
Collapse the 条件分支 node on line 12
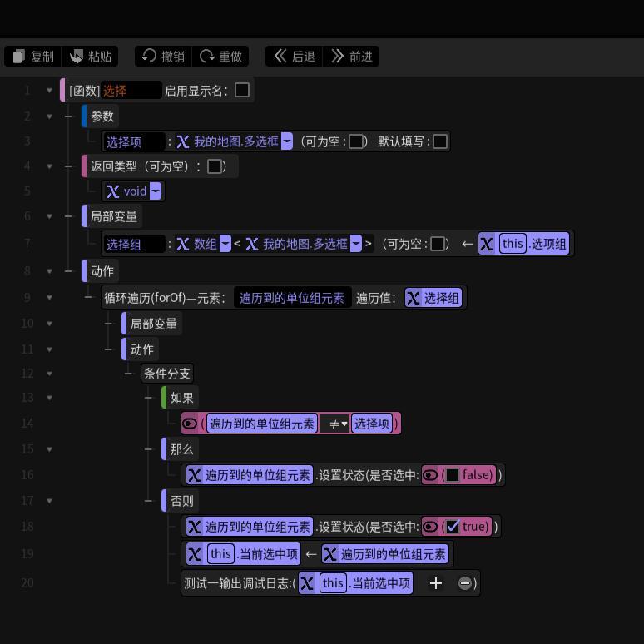[x=49, y=374]
